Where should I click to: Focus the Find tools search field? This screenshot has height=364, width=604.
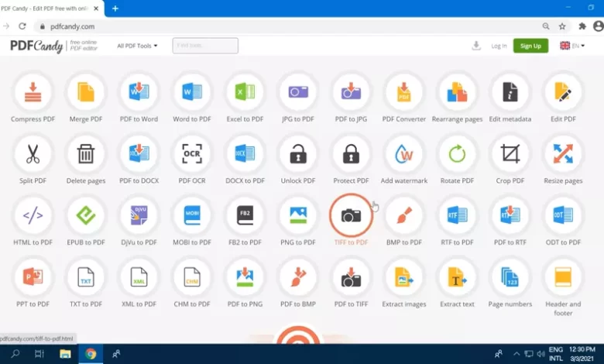[205, 46]
